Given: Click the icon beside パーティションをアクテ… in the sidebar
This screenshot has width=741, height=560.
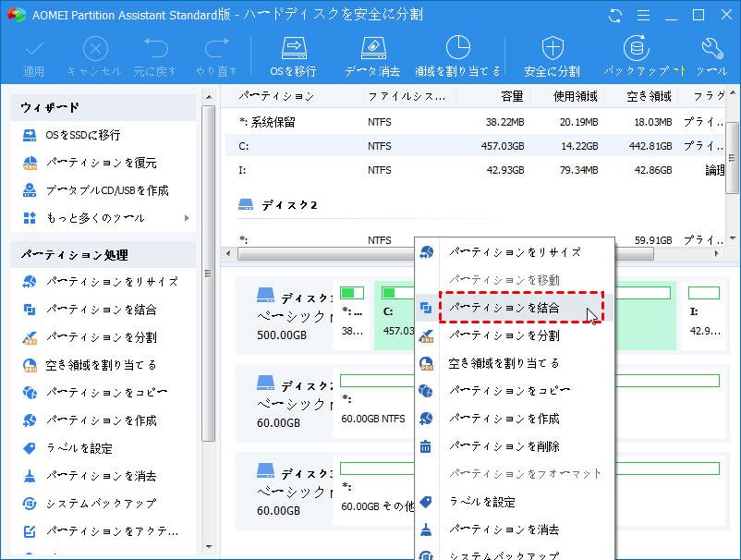Looking at the screenshot, I should [x=30, y=531].
